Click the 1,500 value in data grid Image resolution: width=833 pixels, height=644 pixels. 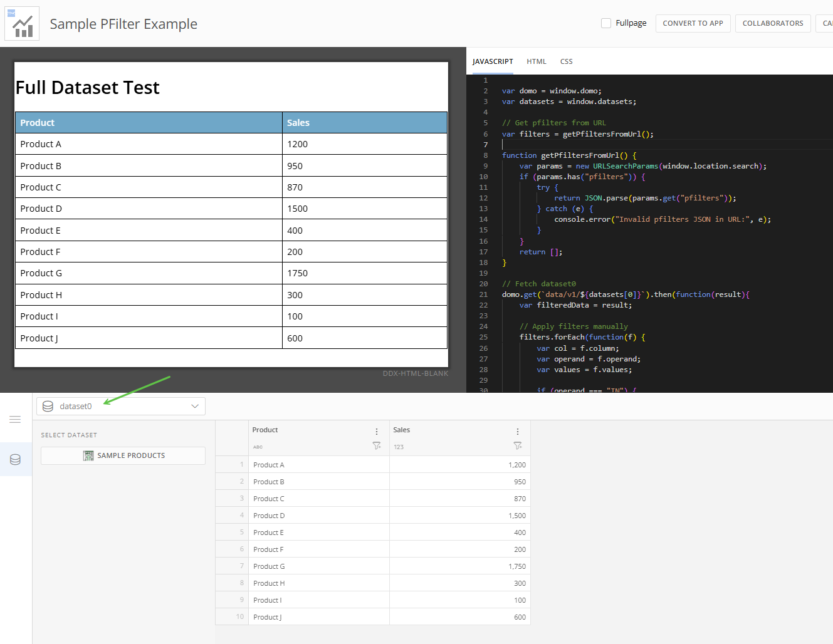click(x=517, y=516)
